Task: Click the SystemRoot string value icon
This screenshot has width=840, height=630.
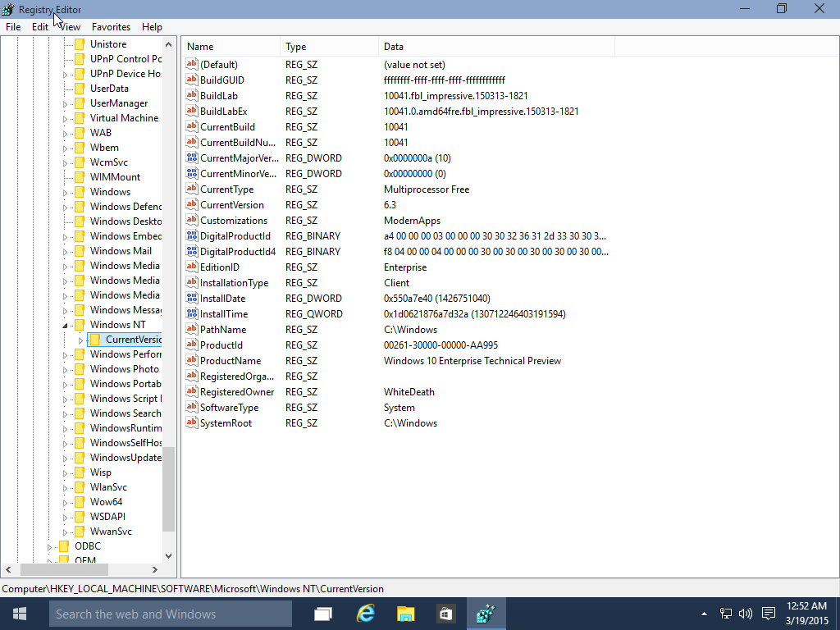Action: point(192,422)
